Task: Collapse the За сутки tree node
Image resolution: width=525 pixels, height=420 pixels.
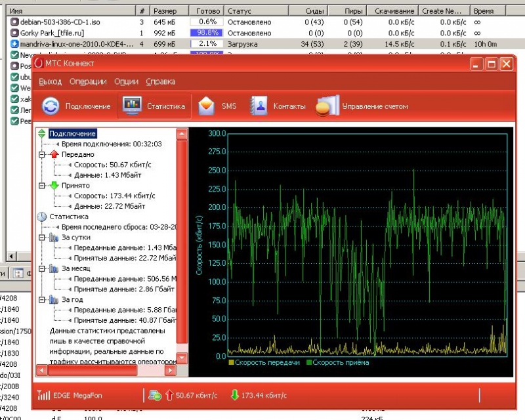Action: click(42, 238)
